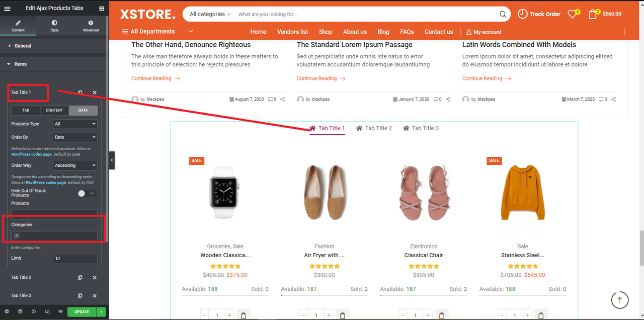This screenshot has height=320, width=644.
Task: Open the orange hoodie product thumbnail
Action: (x=523, y=192)
